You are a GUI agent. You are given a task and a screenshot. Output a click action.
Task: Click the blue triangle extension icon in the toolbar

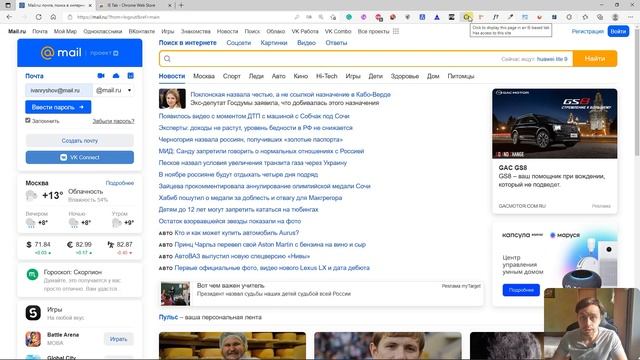point(437,17)
